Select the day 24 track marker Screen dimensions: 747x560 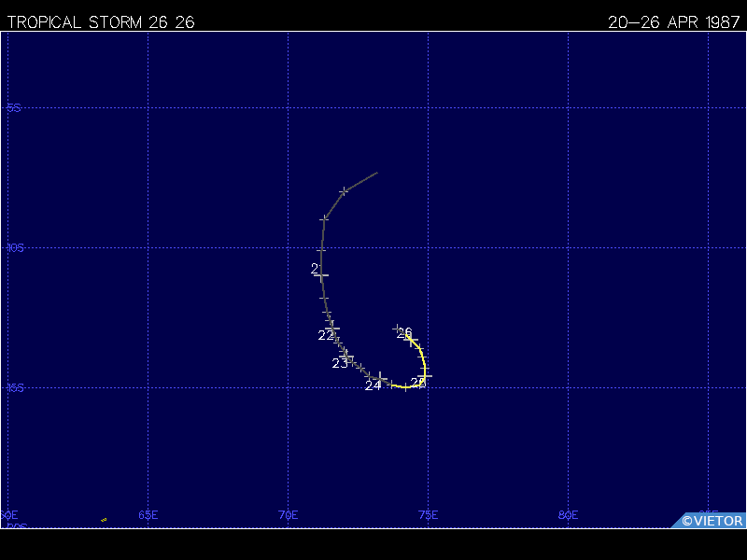tap(380, 378)
